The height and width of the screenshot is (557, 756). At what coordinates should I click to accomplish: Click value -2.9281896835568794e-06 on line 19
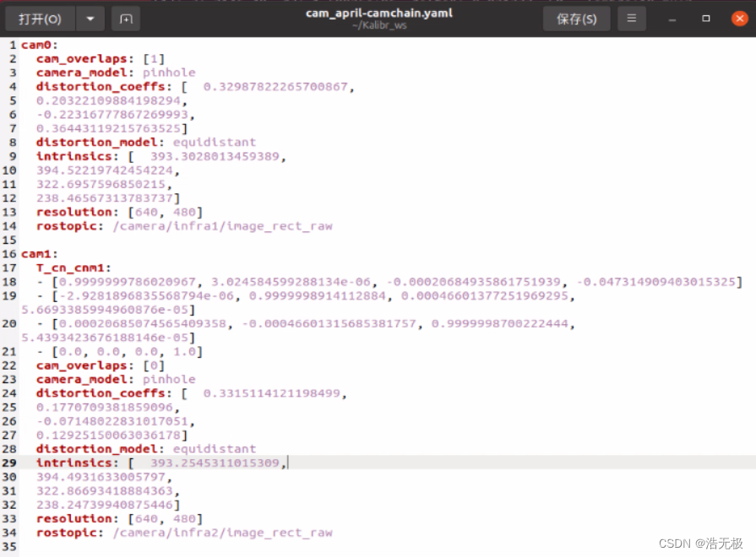[146, 296]
